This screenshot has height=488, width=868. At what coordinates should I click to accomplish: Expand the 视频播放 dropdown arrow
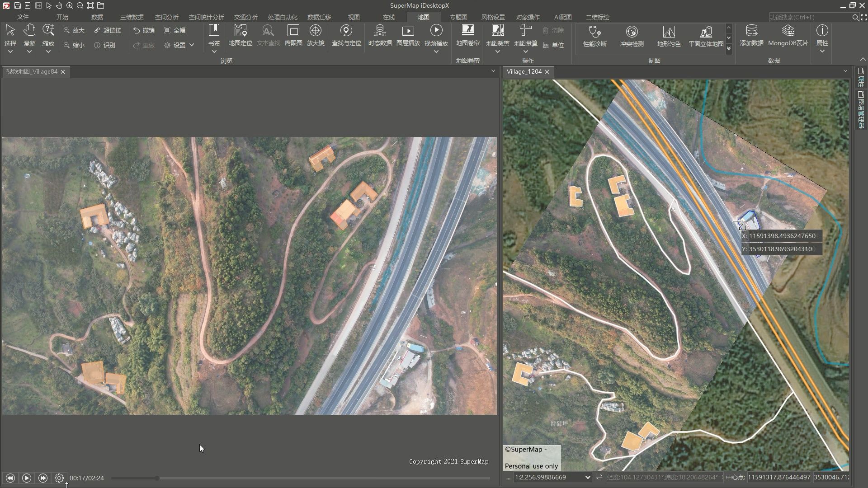coord(436,52)
